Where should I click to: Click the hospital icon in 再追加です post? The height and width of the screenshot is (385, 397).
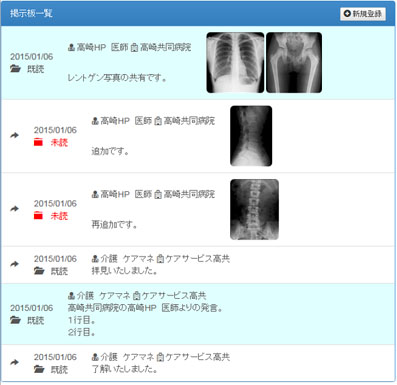pos(158,194)
